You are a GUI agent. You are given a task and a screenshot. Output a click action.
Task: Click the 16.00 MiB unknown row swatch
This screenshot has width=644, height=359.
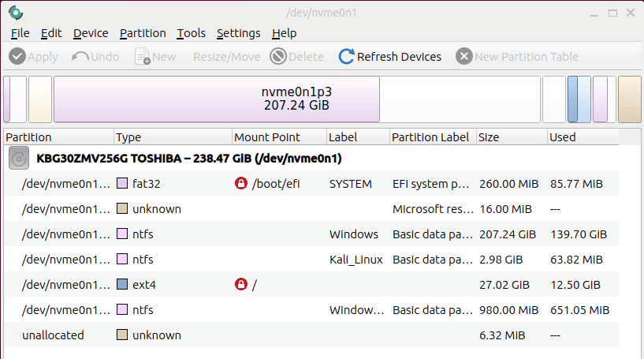(x=122, y=208)
